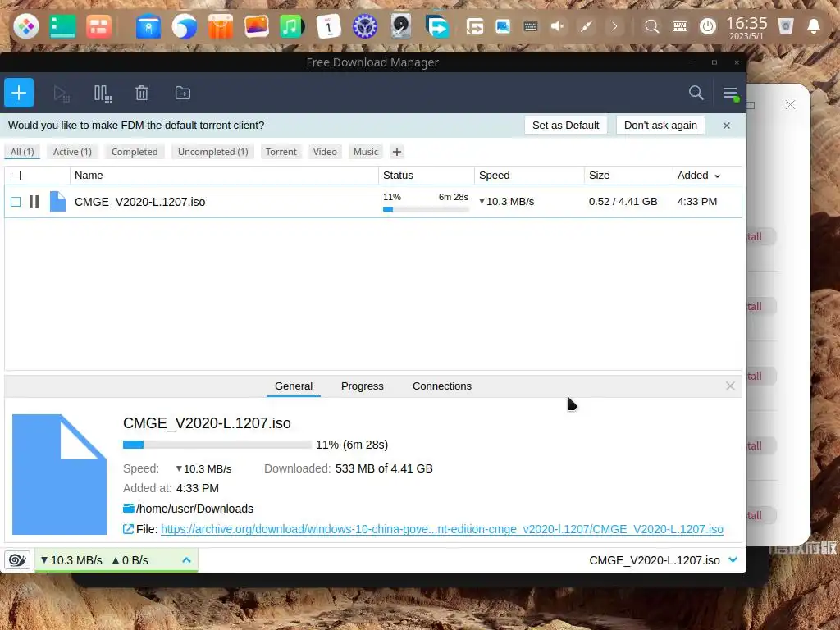This screenshot has height=630, width=840.
Task: Open the Calendar icon in the dock
Action: click(x=328, y=26)
